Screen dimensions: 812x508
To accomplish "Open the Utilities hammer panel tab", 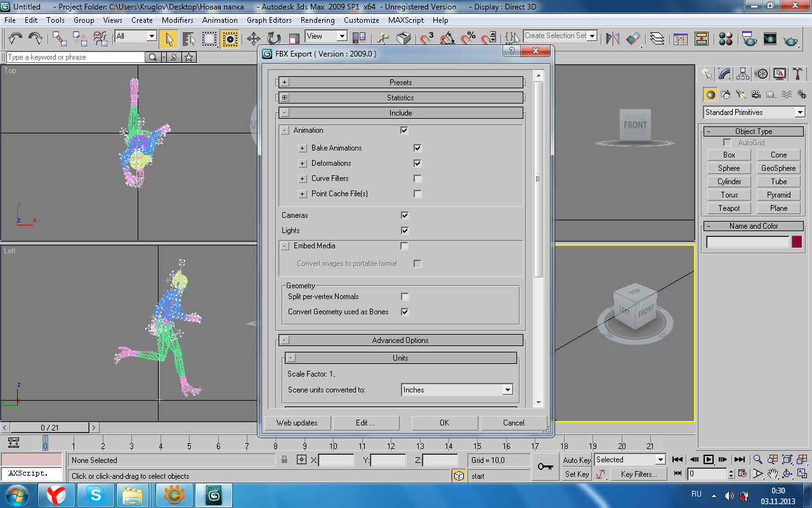I will 798,74.
